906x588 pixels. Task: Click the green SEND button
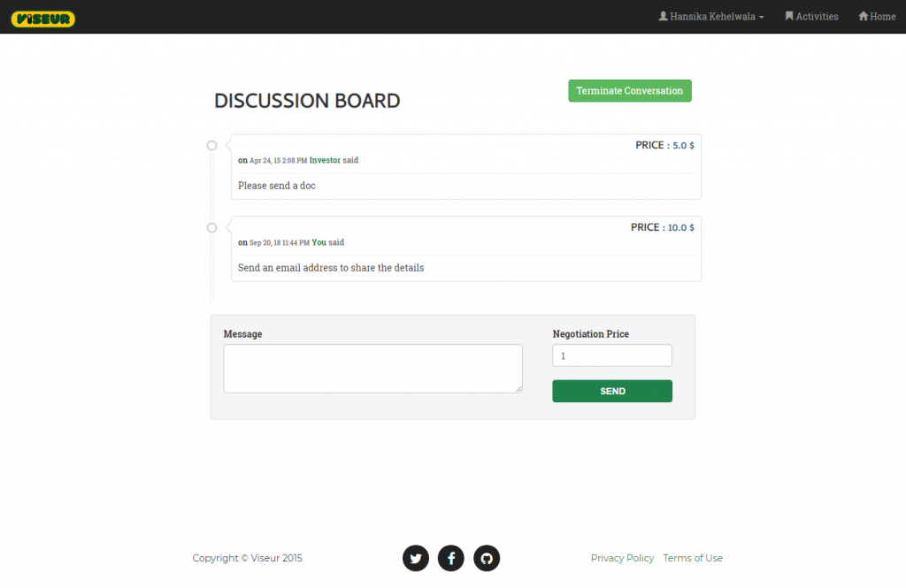pos(612,391)
